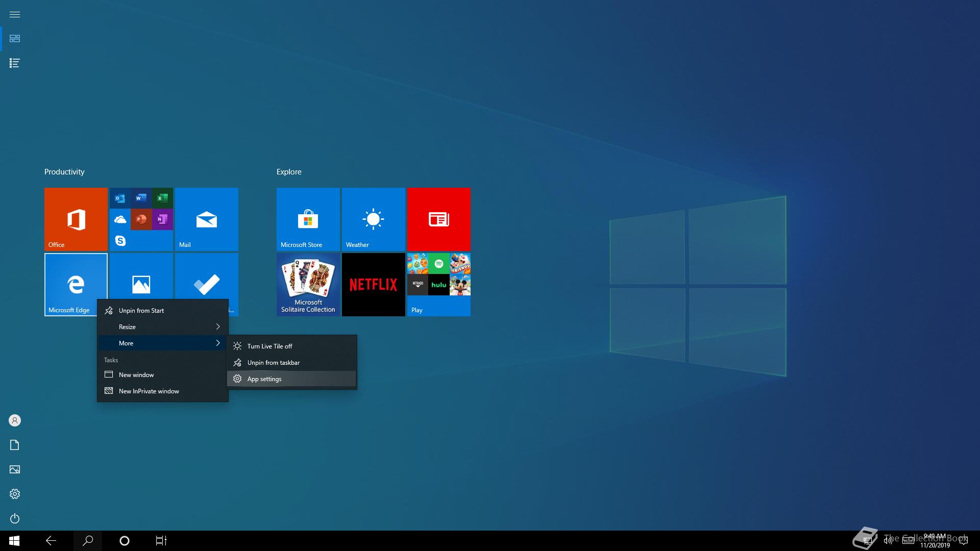Open the Documents sidebar icon
This screenshot has width=980, height=551.
(x=15, y=445)
